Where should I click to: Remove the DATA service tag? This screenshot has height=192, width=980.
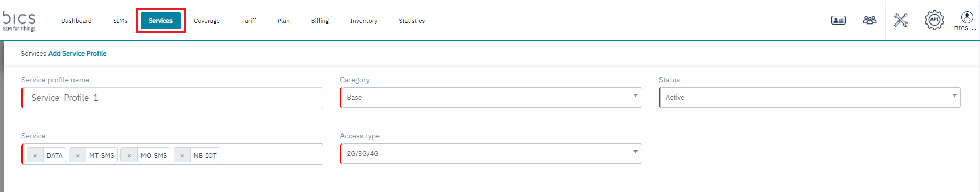35,155
